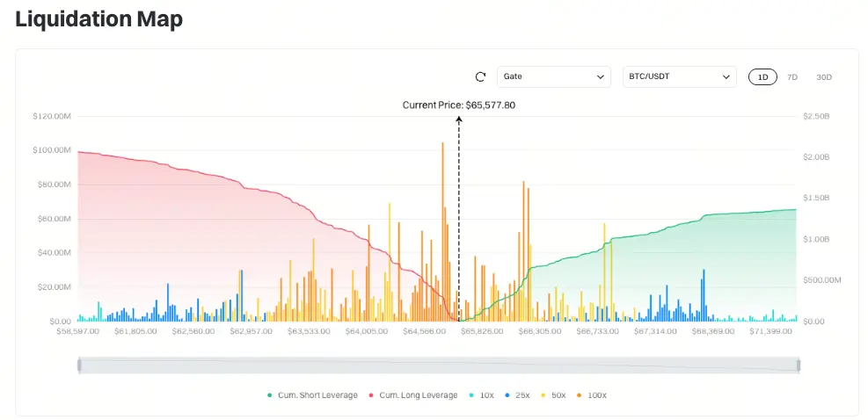The height and width of the screenshot is (420, 868).
Task: Click the cyan 10x legend dot
Action: pyautogui.click(x=471, y=395)
